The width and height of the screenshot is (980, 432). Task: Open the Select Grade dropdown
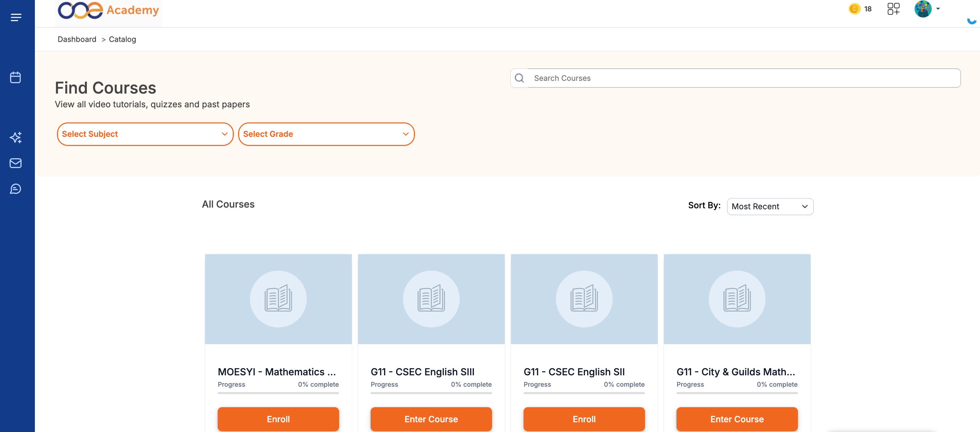tap(326, 134)
